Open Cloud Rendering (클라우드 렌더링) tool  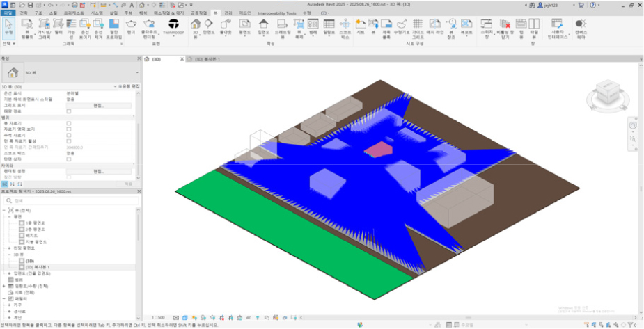(x=149, y=29)
